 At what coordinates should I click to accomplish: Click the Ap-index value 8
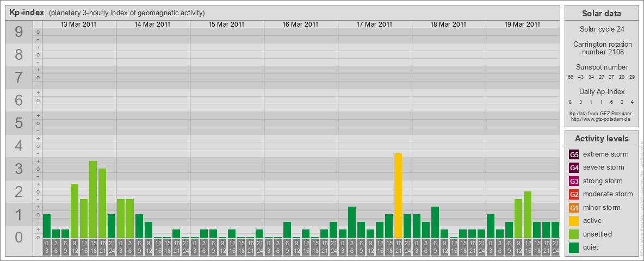point(571,102)
